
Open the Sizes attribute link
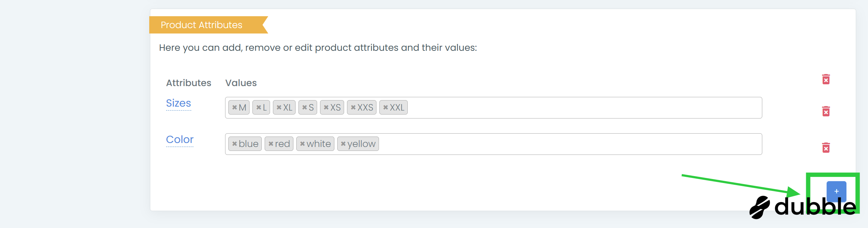coord(178,103)
